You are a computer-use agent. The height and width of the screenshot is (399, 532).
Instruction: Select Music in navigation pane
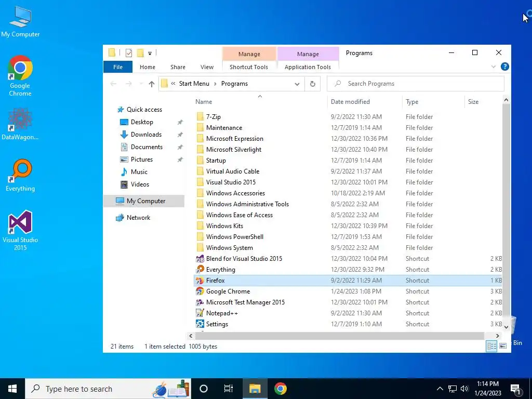(139, 172)
